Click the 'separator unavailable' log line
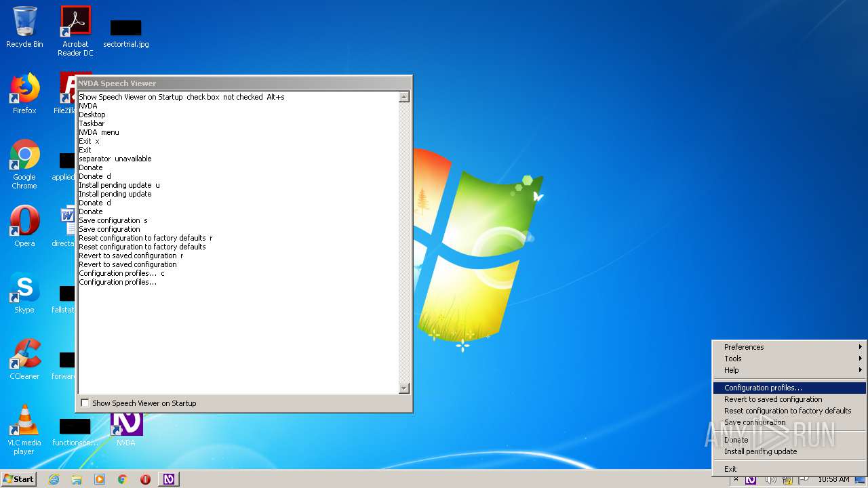Viewport: 868px width, 488px height. click(x=115, y=159)
